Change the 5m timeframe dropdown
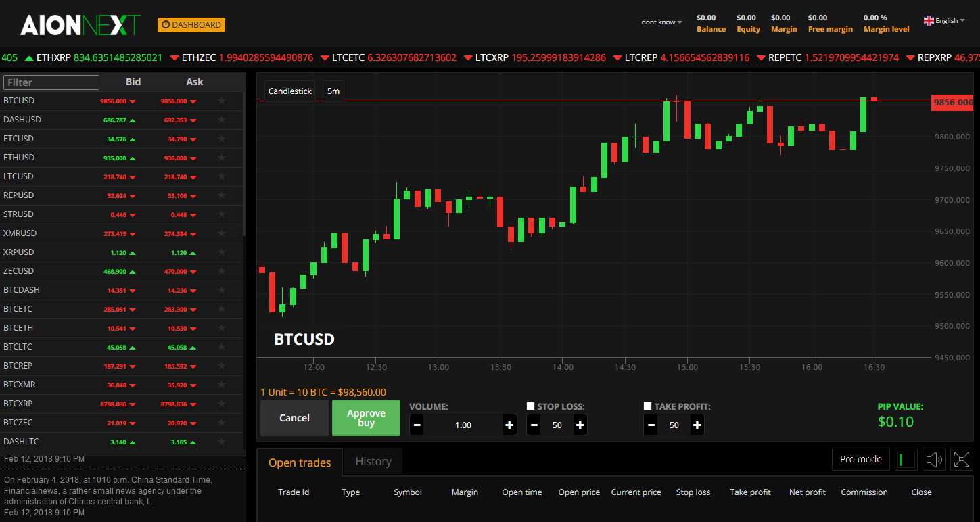The image size is (980, 522). coord(333,91)
